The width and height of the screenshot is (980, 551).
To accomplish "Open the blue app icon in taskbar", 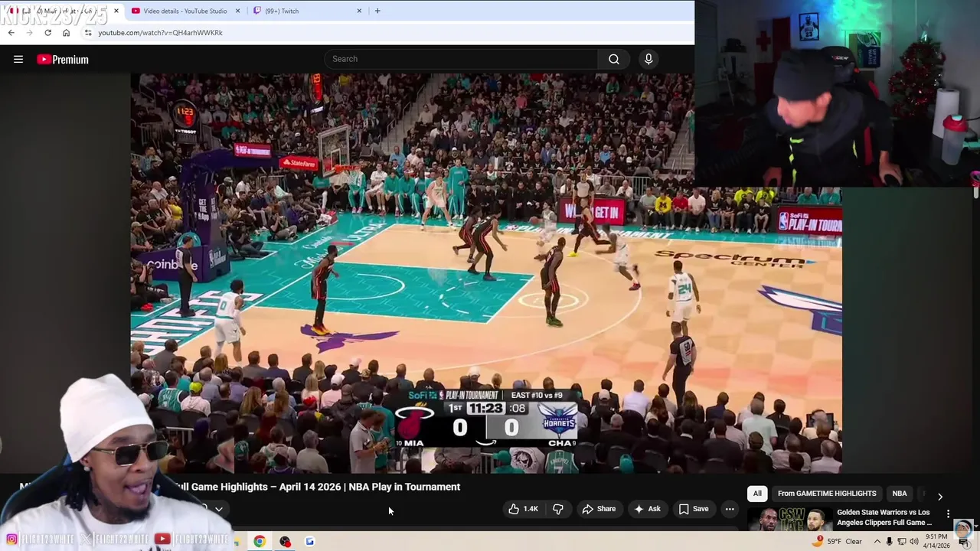I will click(309, 541).
